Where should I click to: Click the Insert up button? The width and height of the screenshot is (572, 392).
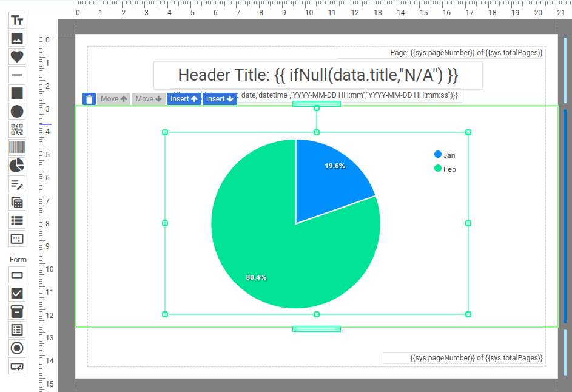click(x=184, y=99)
